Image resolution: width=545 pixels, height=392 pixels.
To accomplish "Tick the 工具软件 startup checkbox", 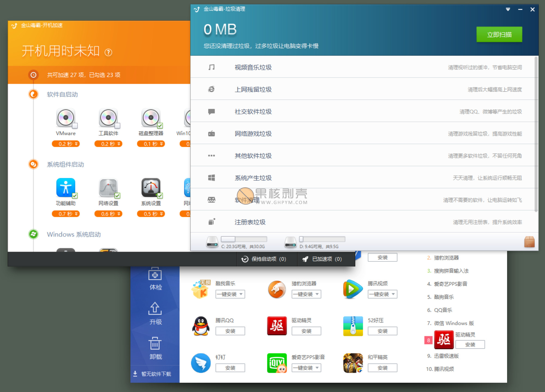I will coord(117,125).
